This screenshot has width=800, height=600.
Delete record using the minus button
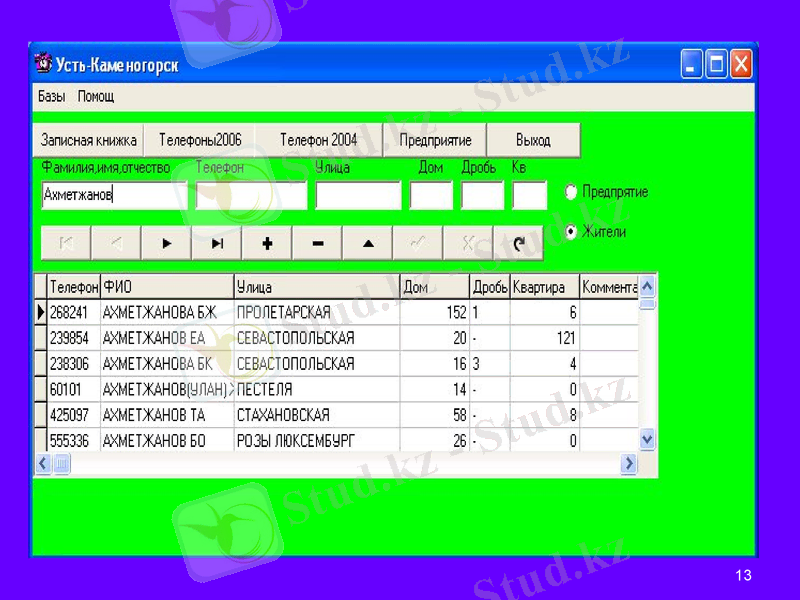pos(317,242)
